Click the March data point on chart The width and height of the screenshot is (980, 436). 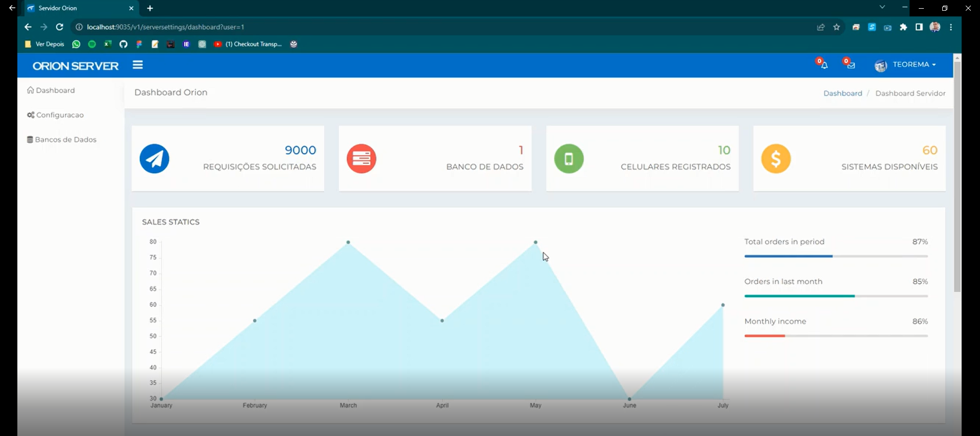click(x=348, y=242)
